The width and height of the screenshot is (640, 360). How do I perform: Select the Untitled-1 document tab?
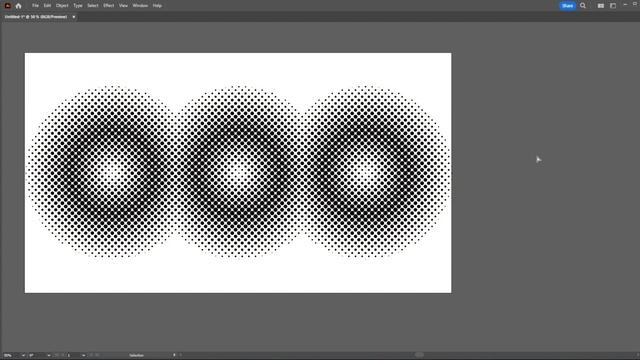(x=36, y=17)
